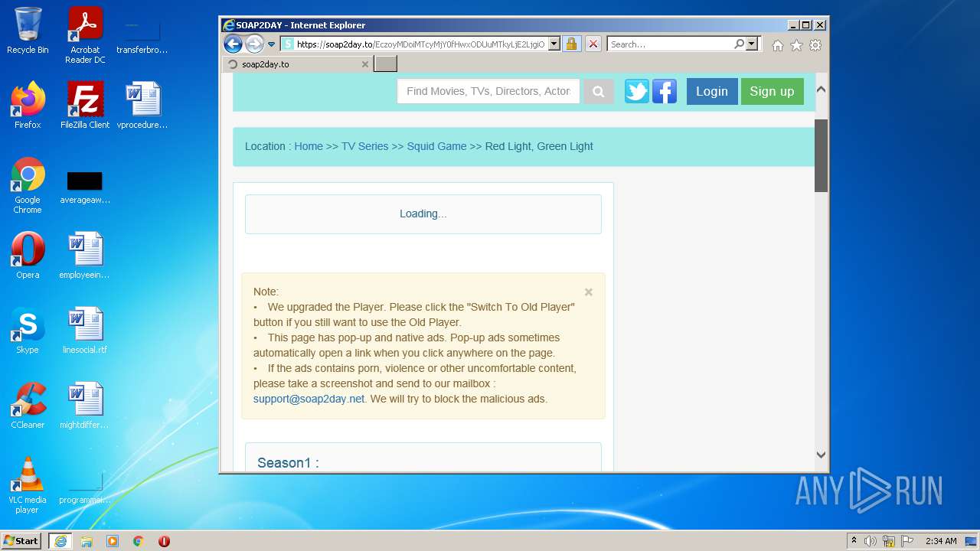Select the soap2day.to tab
The width and height of the screenshot is (980, 551).
coord(298,64)
